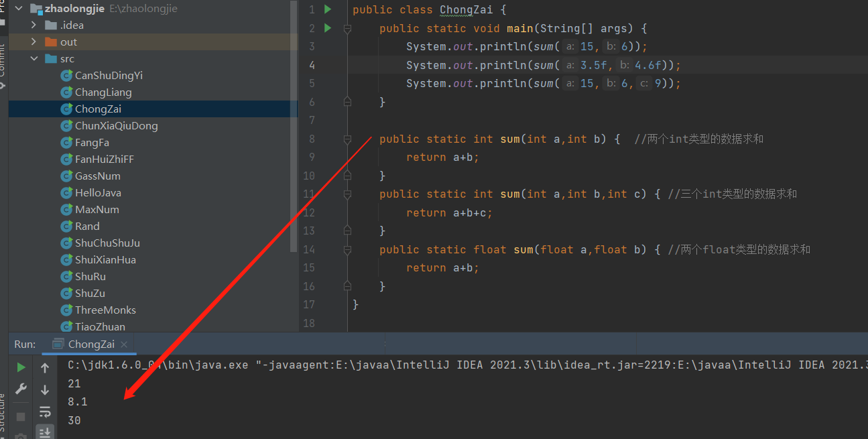Image resolution: width=868 pixels, height=439 pixels.
Task: Click output value '21' in the console
Action: point(74,383)
